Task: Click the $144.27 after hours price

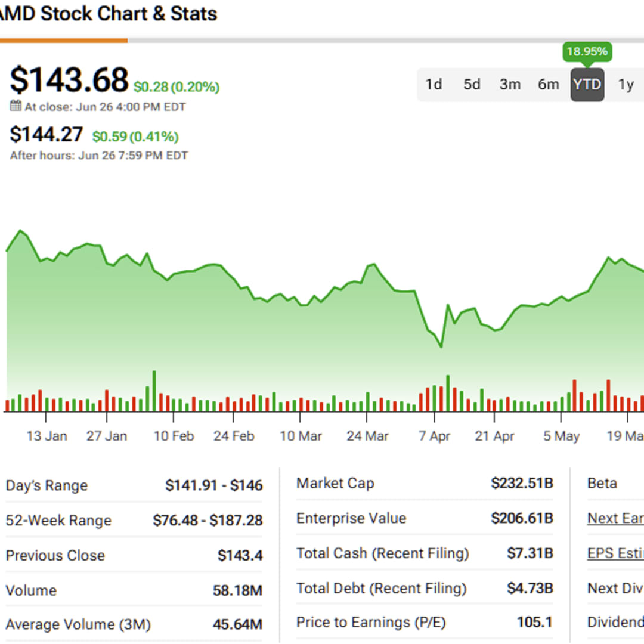Action: point(47,135)
